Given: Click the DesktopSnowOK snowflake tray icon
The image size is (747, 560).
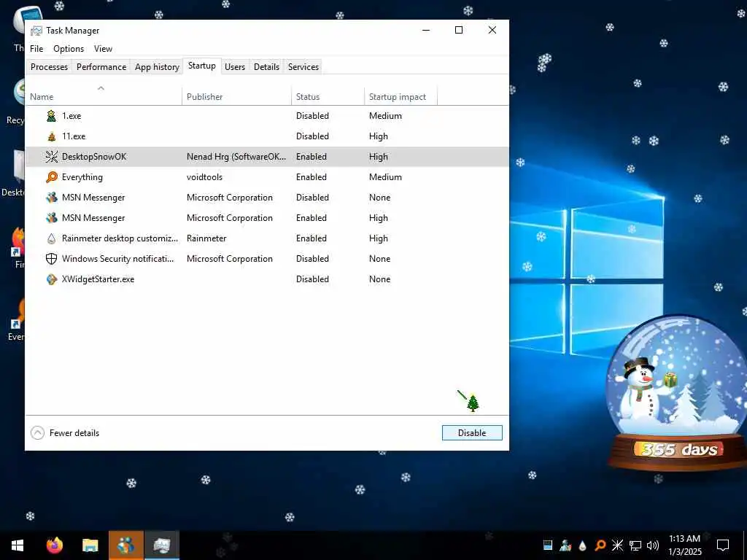Looking at the screenshot, I should point(617,545).
